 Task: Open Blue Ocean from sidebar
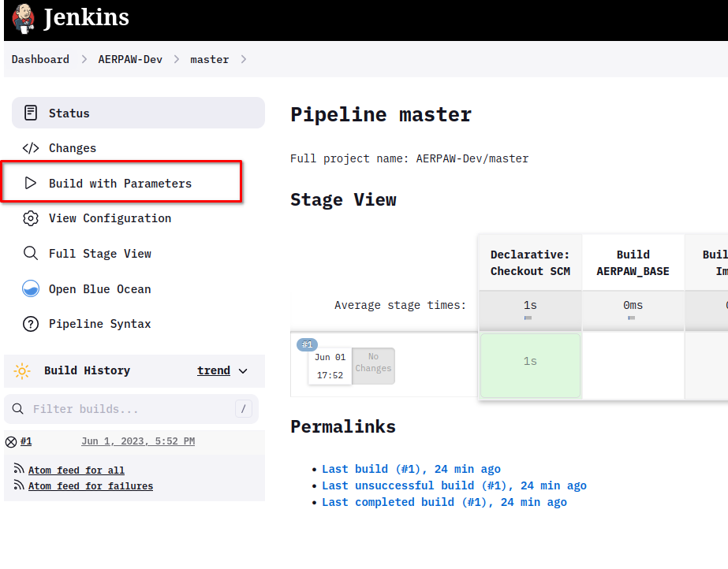(100, 289)
